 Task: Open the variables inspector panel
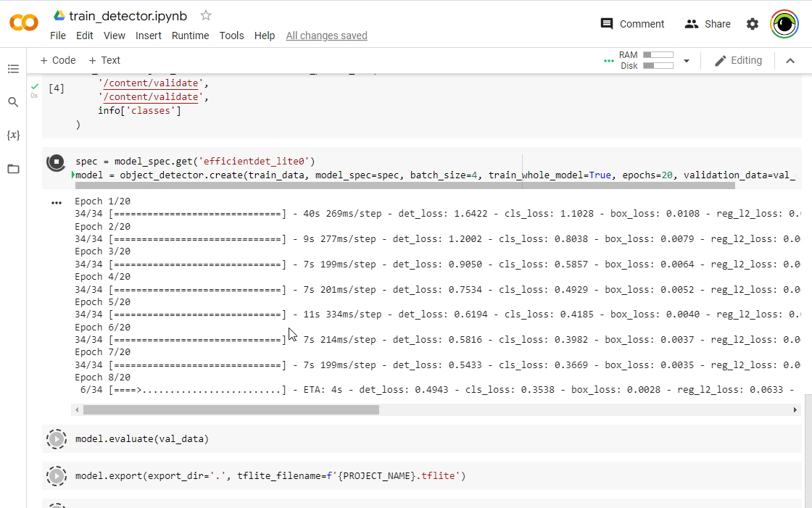[13, 136]
